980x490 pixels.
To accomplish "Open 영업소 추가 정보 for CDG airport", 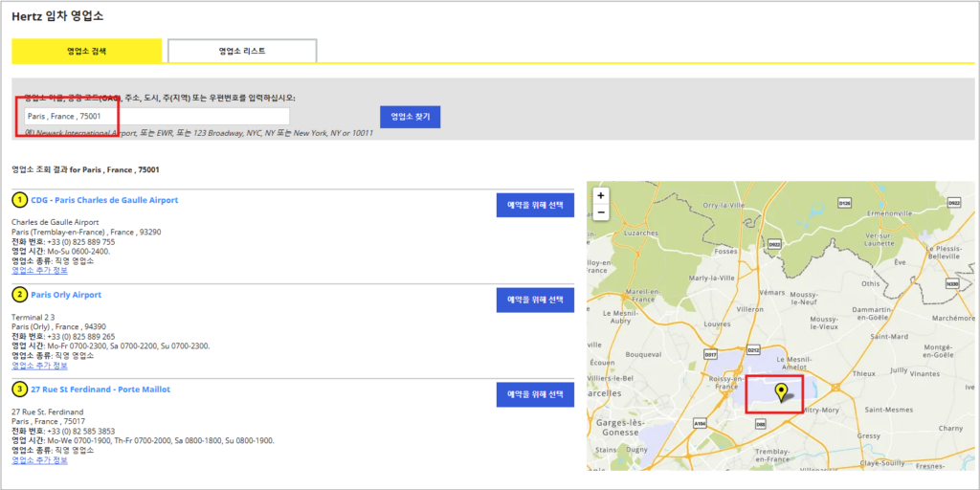I will [x=40, y=271].
